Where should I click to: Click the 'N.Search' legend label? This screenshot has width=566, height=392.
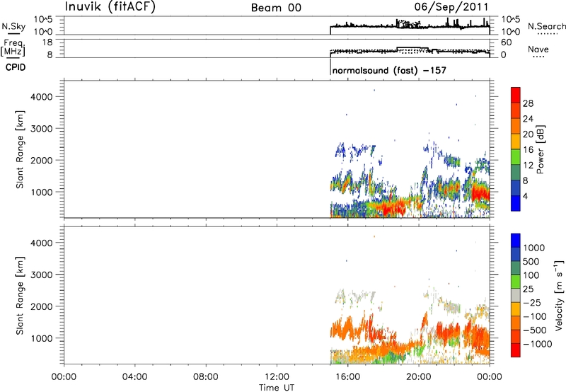coord(546,26)
